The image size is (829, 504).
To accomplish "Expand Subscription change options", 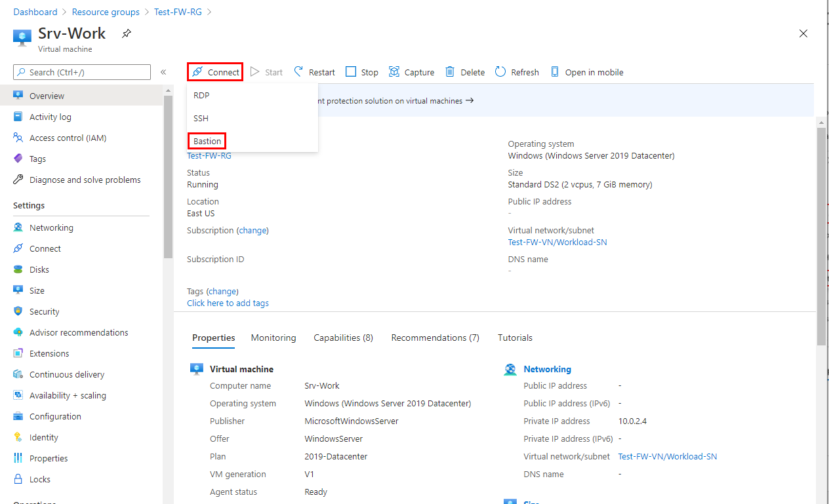I will 253,230.
